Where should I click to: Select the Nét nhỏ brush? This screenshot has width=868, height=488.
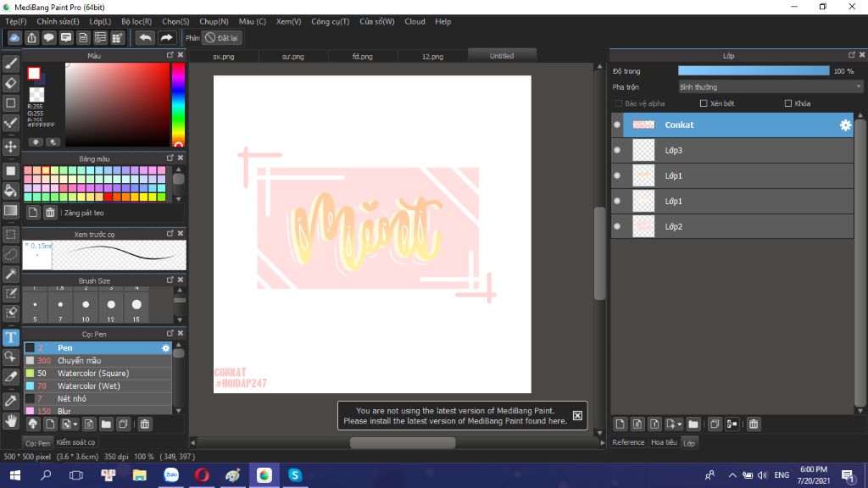click(98, 398)
